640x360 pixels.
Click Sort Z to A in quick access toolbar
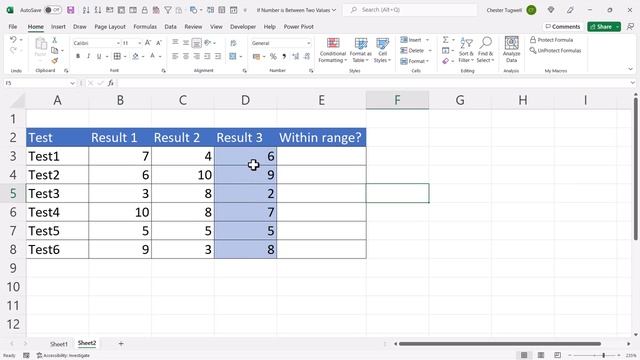coord(98,10)
